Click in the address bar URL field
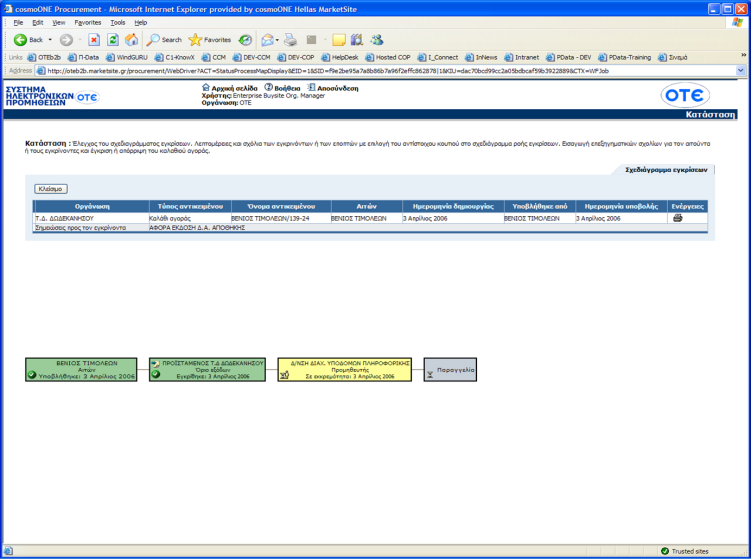751x559 pixels. point(386,71)
